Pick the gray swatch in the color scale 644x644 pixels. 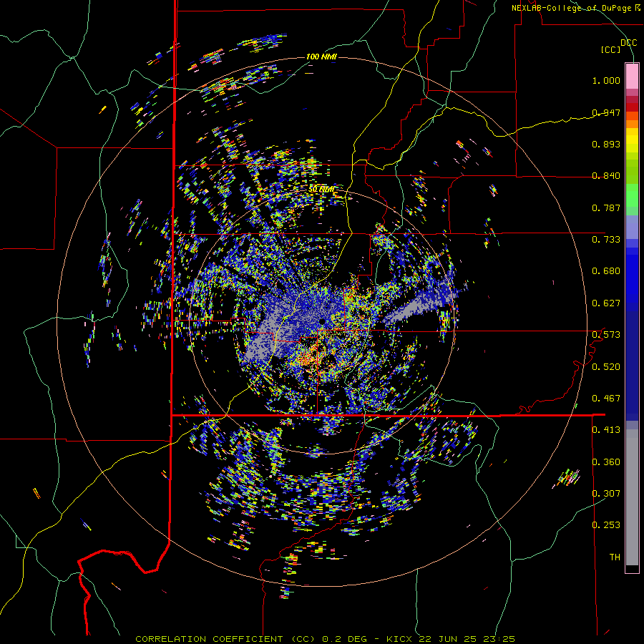coord(632,497)
